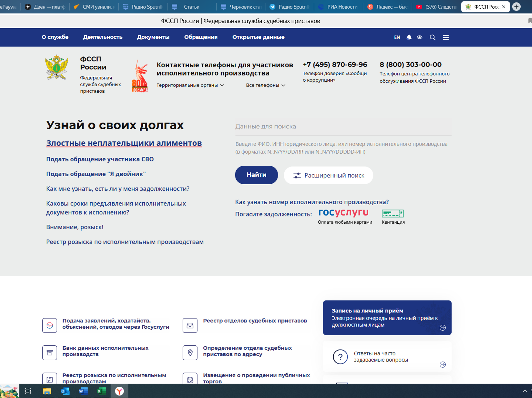Image resolution: width=532 pixels, height=398 pixels.
Task: Click the Данные для поиска input field
Action: tap(343, 126)
